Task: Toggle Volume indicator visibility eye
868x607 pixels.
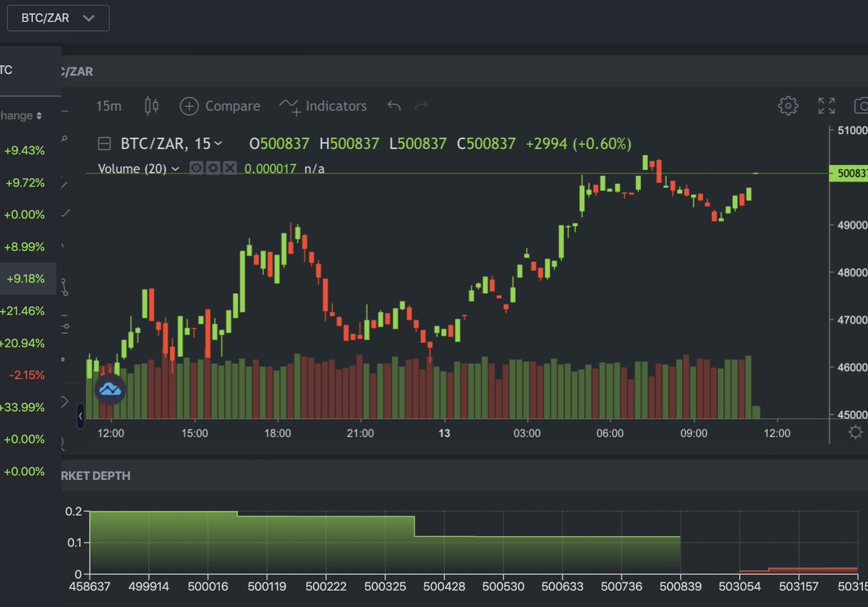Action: pos(196,168)
